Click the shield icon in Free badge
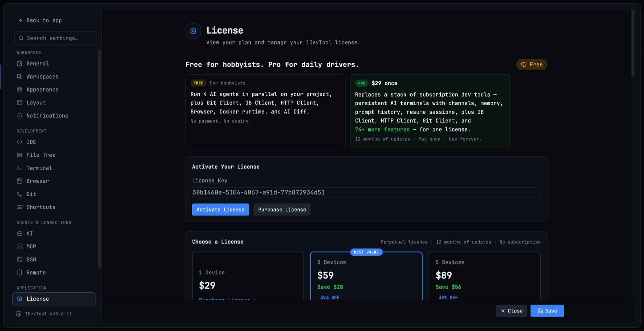644x331 pixels. click(524, 64)
